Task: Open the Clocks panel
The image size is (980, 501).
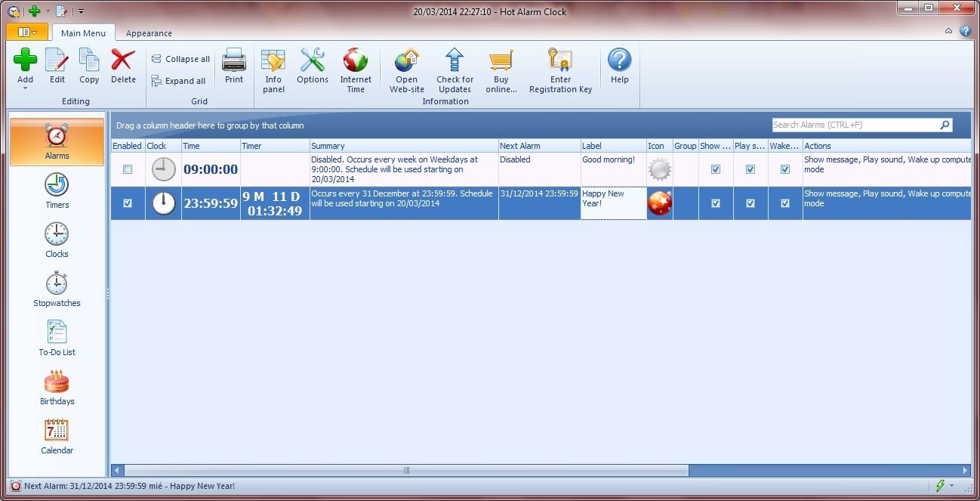Action: point(57,240)
